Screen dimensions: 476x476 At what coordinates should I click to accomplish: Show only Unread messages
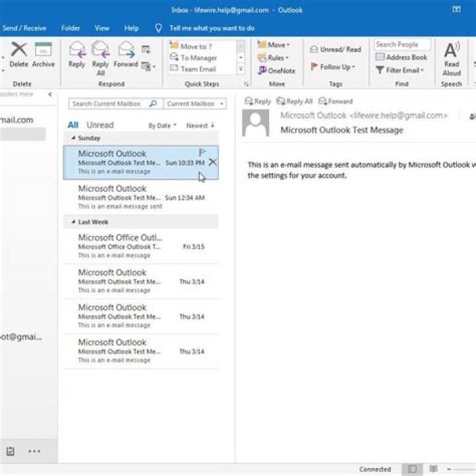[100, 125]
